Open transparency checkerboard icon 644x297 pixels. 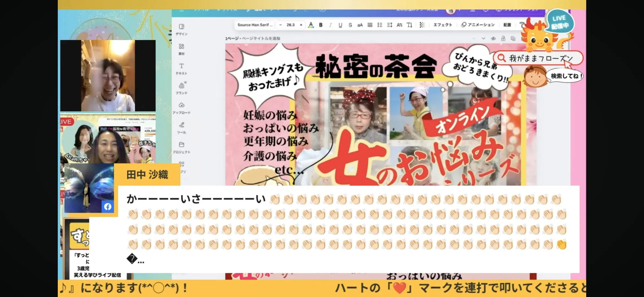click(422, 25)
